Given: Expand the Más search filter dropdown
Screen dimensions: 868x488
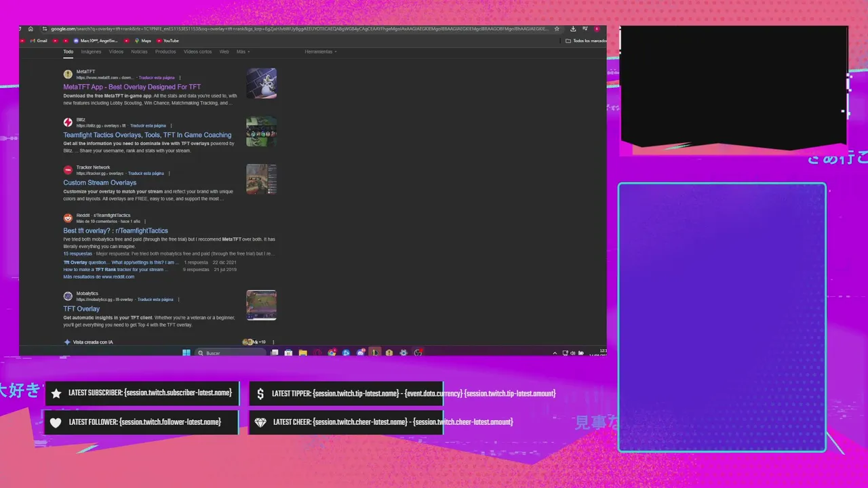Looking at the screenshot, I should [243, 52].
